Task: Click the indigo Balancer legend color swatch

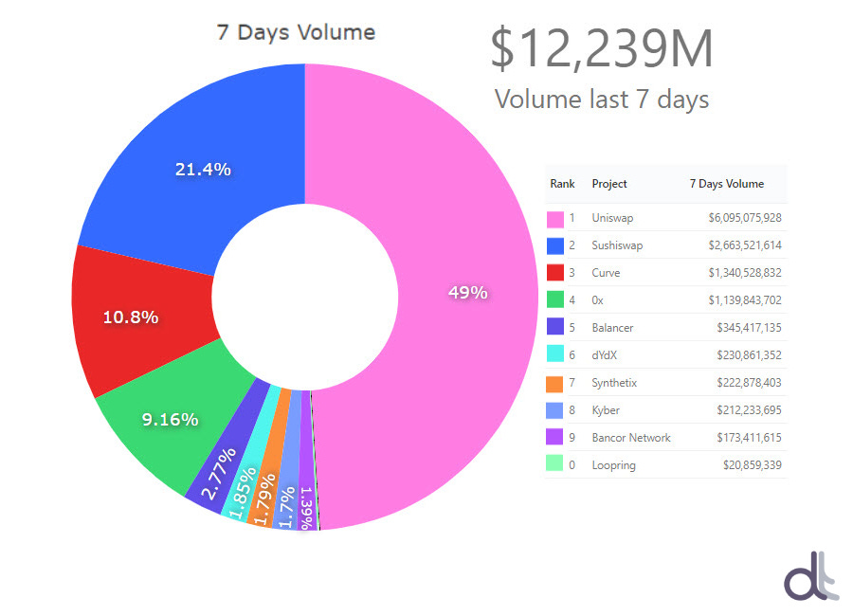Action: point(554,327)
